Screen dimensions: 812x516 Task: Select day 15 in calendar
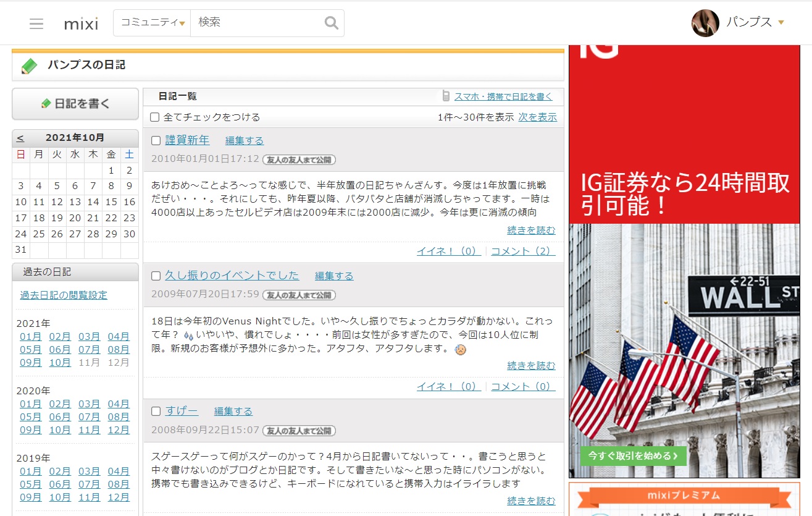click(111, 202)
